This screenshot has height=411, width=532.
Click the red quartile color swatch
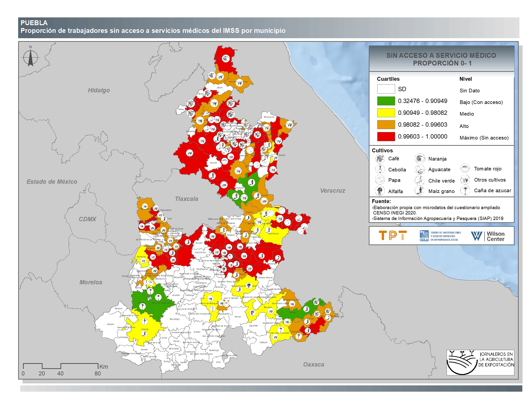(386, 137)
